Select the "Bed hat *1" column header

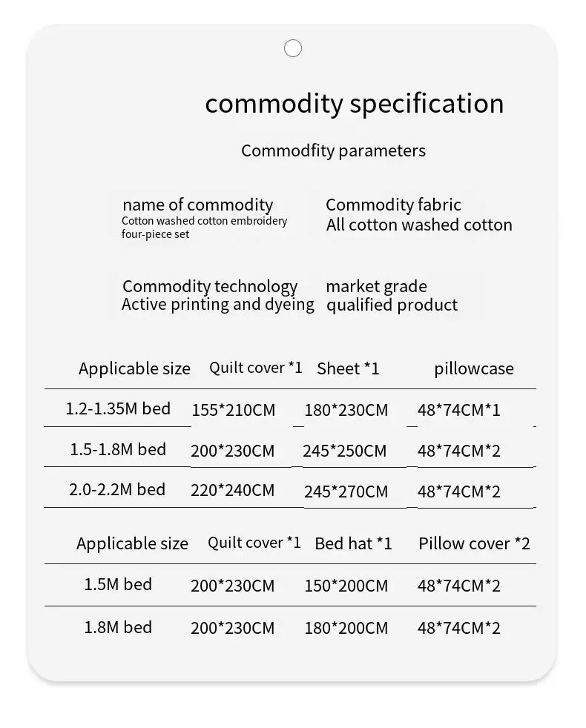[353, 543]
